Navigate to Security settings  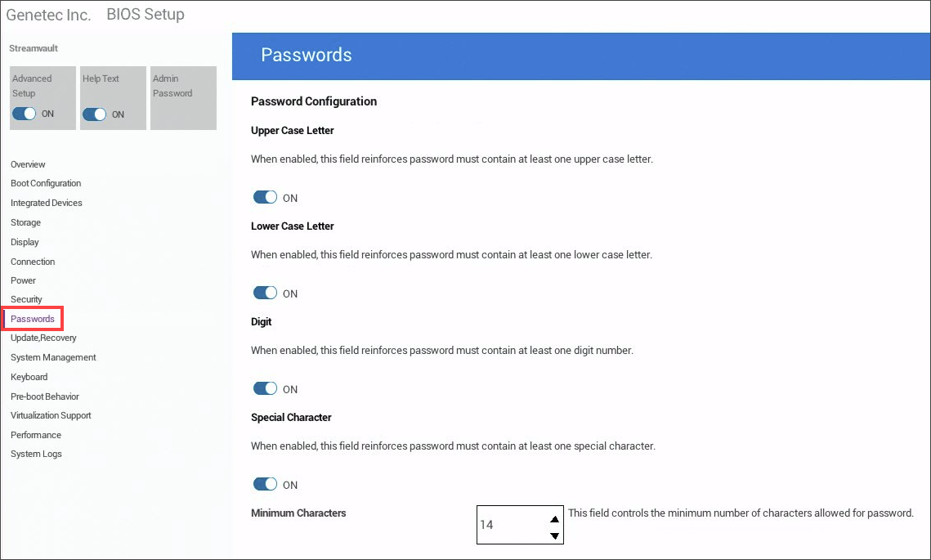point(26,299)
